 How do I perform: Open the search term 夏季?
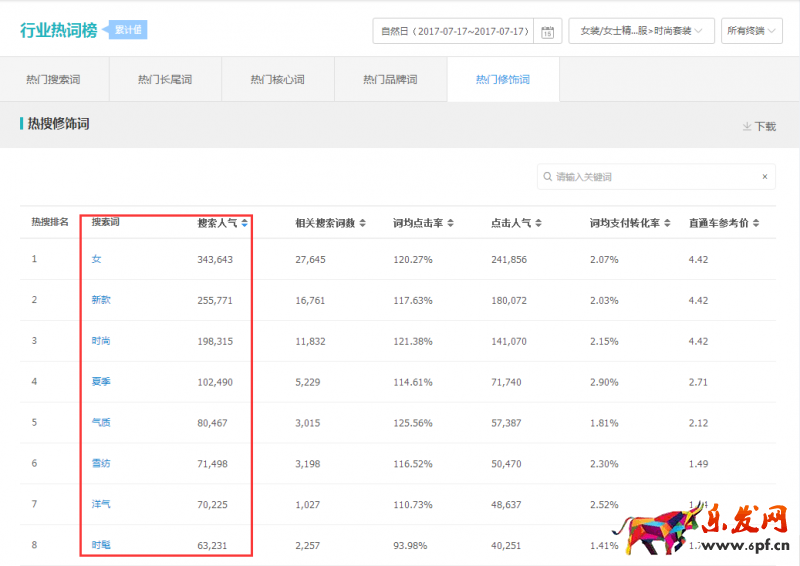click(101, 382)
